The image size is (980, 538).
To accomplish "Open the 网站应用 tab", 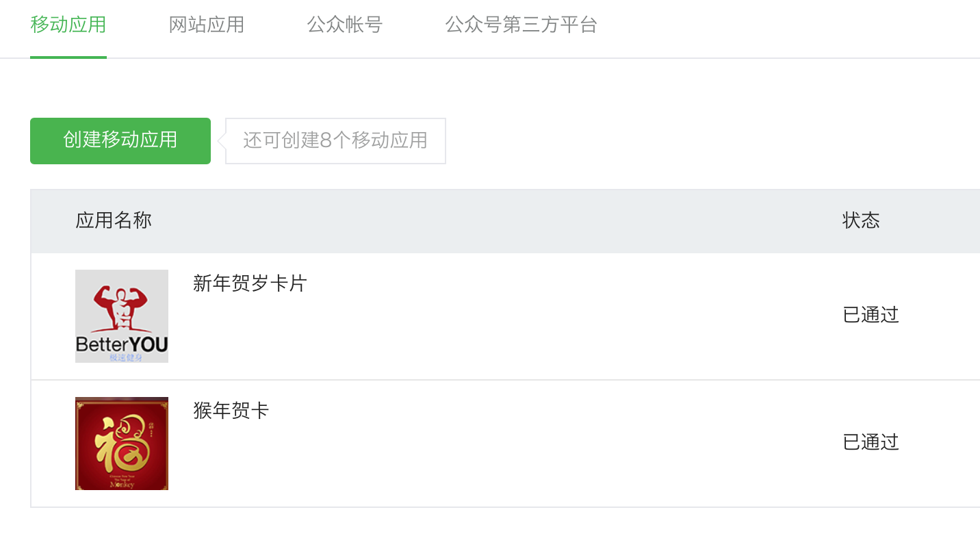I will (206, 24).
